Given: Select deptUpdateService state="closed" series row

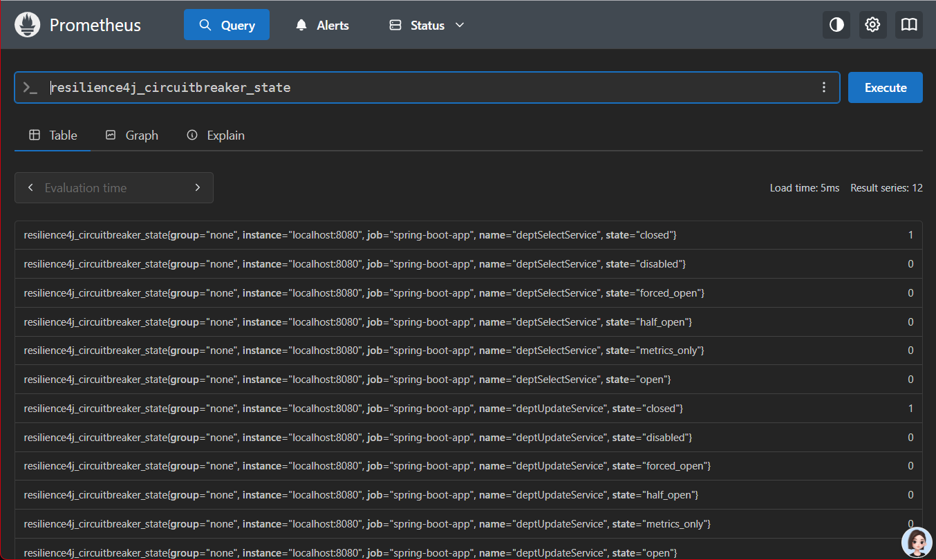Looking at the screenshot, I should coord(468,409).
